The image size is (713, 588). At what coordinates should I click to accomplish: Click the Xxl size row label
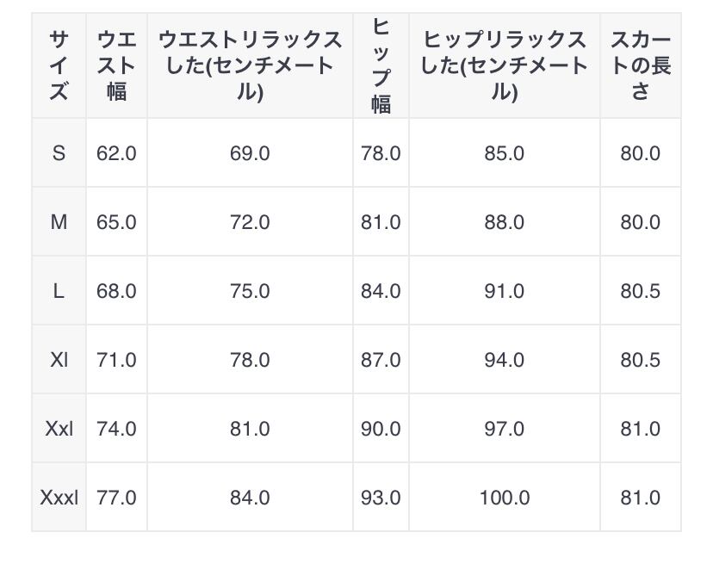pos(59,429)
